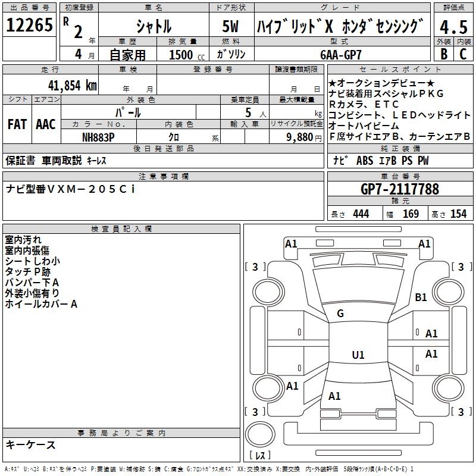Click inspector note 外装小傷有り
Viewport: 476px width, 476px height.
(32, 293)
